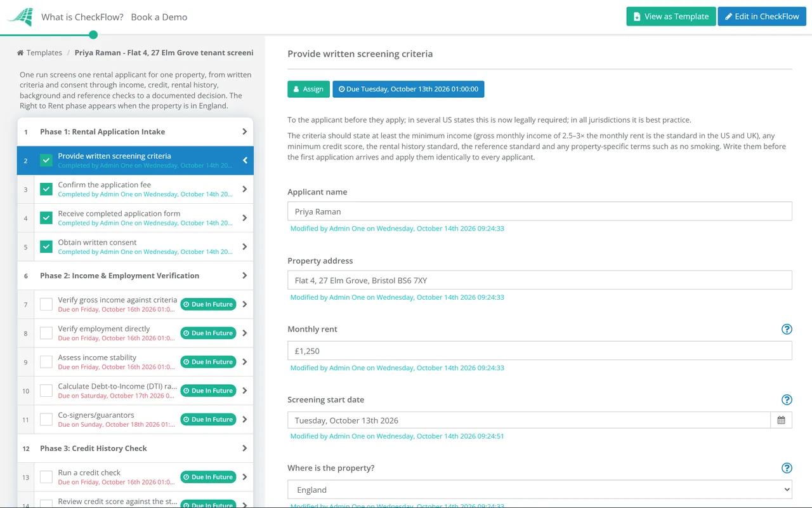812x508 pixels.
Task: Open the calendar picker for screening start date
Action: (781, 420)
